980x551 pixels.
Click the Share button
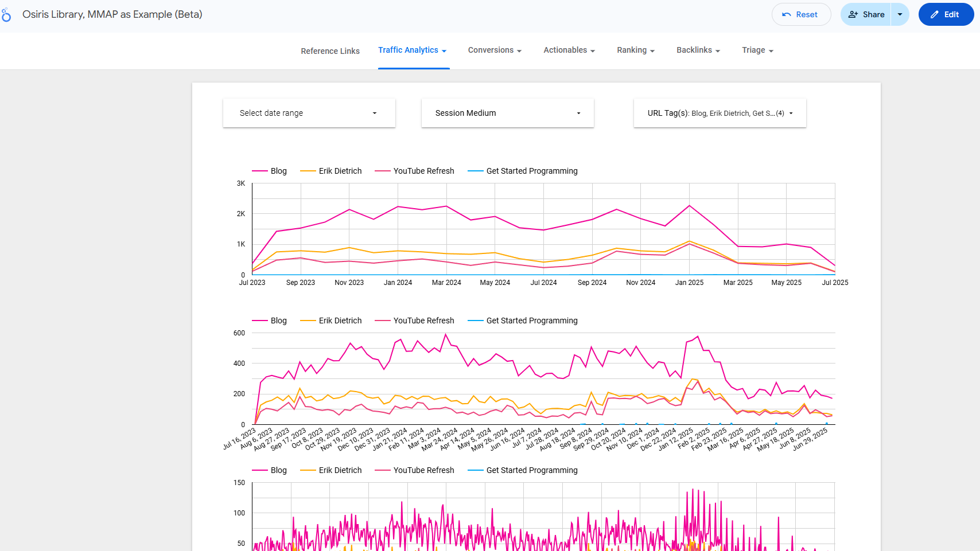click(x=866, y=15)
